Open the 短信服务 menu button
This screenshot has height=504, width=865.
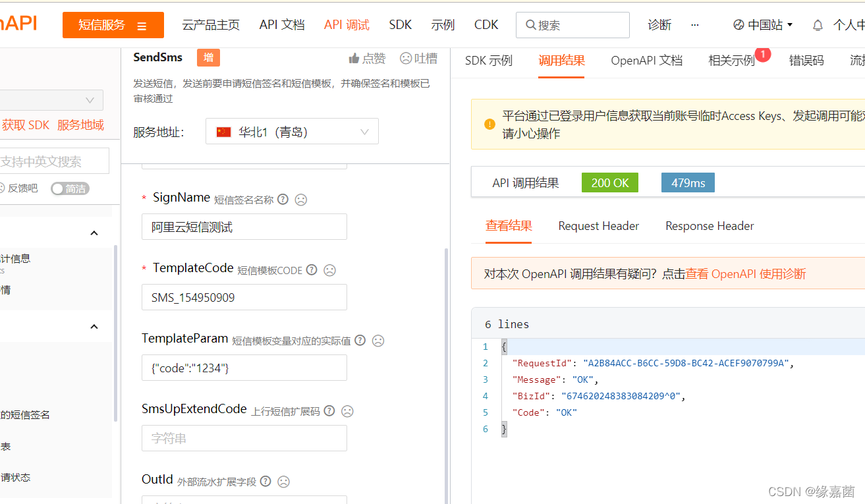pyautogui.click(x=113, y=25)
